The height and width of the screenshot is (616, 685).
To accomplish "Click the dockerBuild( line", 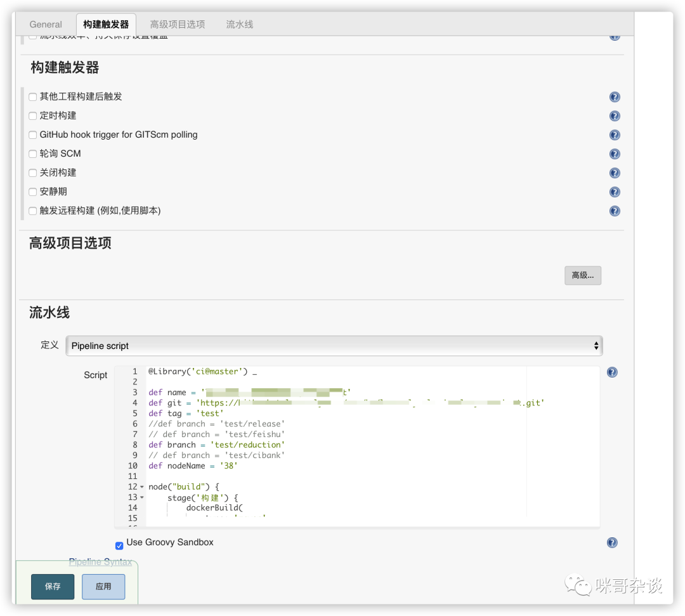I will pos(214,508).
